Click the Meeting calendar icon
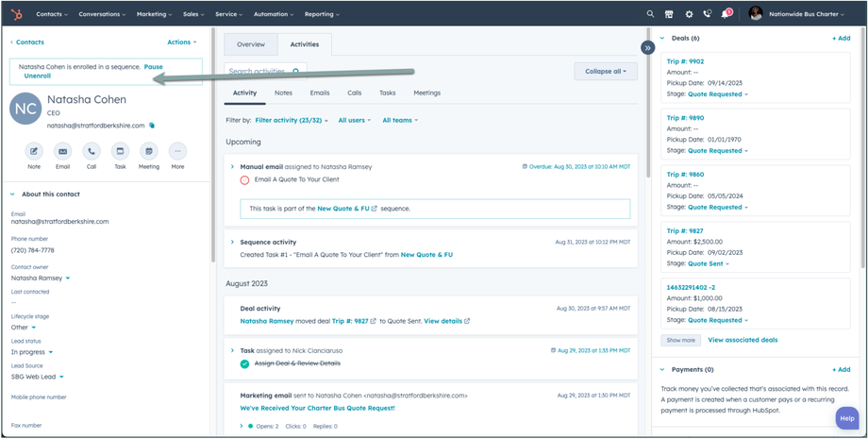Viewport: 868px width, 439px height. (149, 151)
